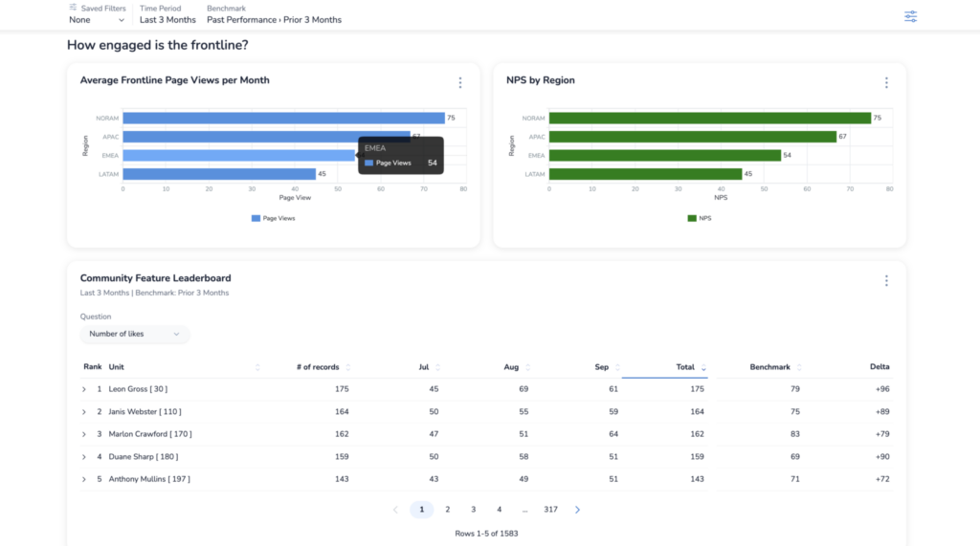Click the EMEA bar in Page Views chart
980x546 pixels.
(239, 155)
